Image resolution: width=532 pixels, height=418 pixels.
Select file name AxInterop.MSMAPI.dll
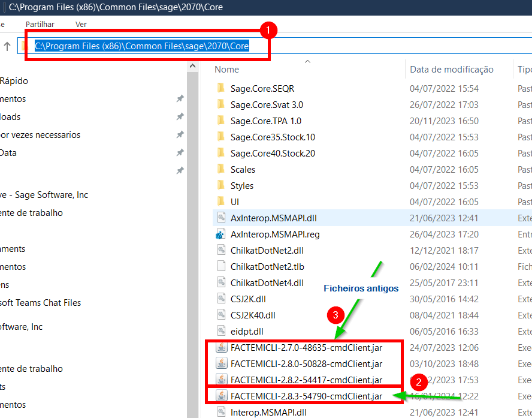click(273, 218)
